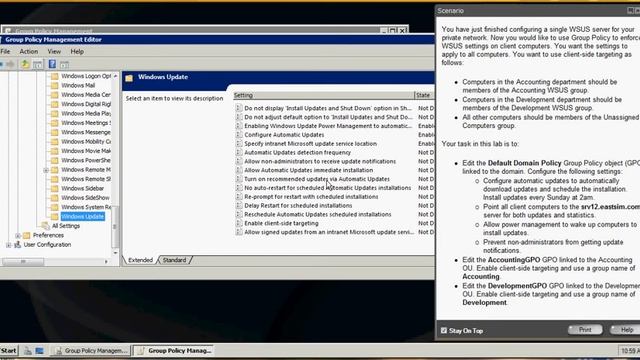Select 'Reschedule Automatic Updates scheduled installations'
The width and height of the screenshot is (640, 360).
tap(318, 214)
